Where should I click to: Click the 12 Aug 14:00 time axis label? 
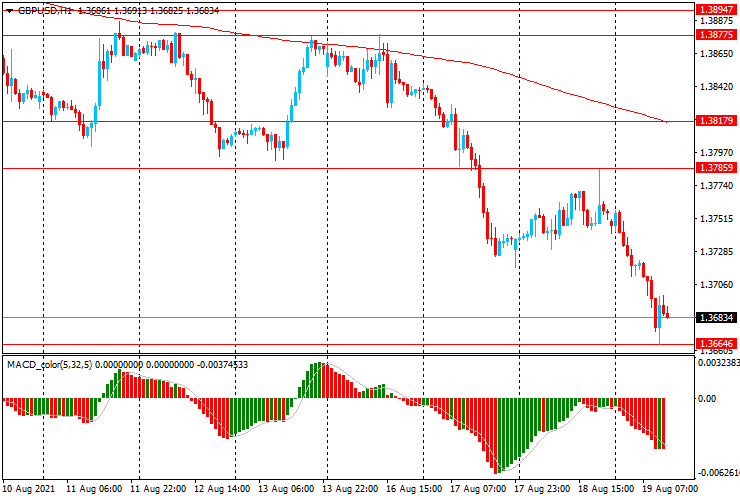[222, 489]
